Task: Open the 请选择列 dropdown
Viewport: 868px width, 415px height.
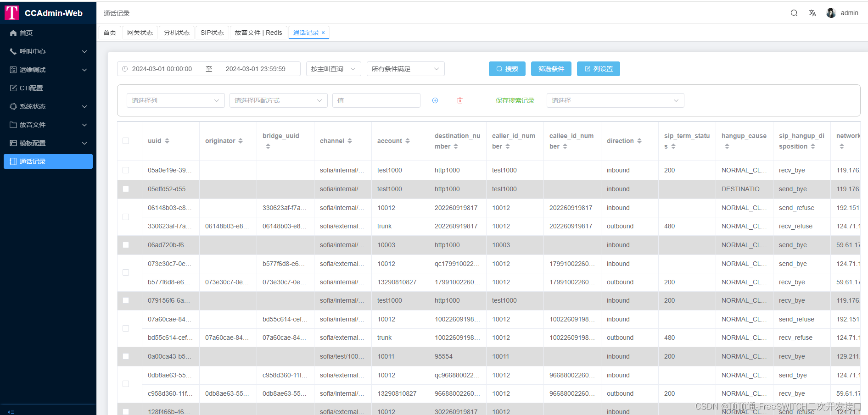Action: tap(176, 100)
